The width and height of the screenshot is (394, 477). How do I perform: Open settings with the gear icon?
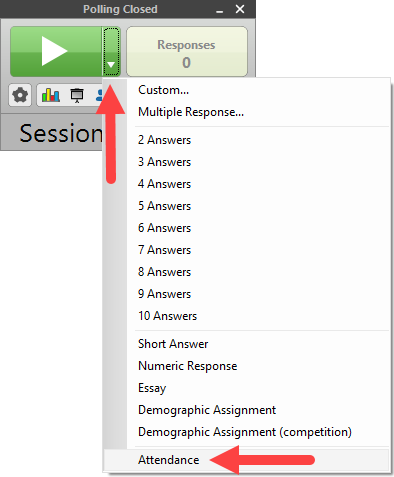coord(20,95)
